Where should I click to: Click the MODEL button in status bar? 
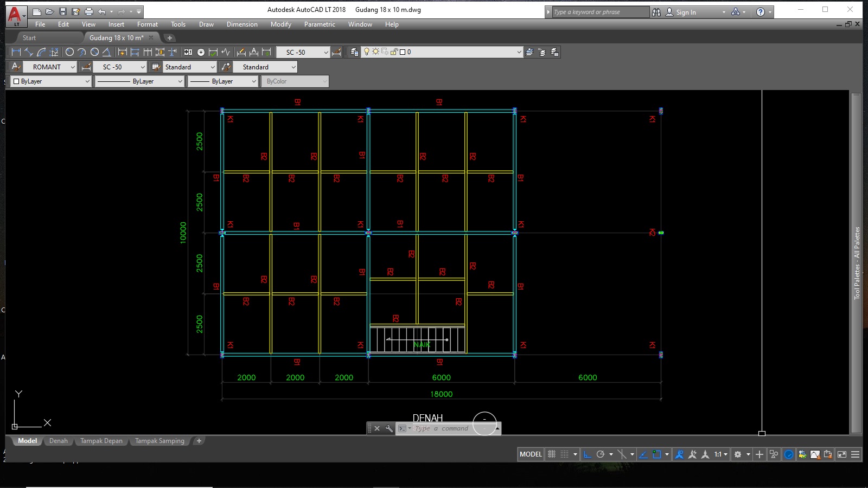pyautogui.click(x=531, y=454)
